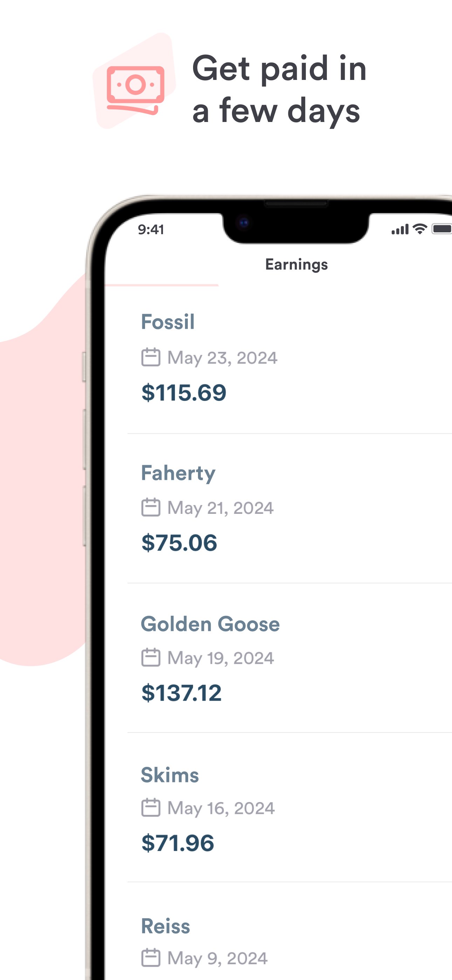Tap the Wi-Fi status icon

point(420,229)
